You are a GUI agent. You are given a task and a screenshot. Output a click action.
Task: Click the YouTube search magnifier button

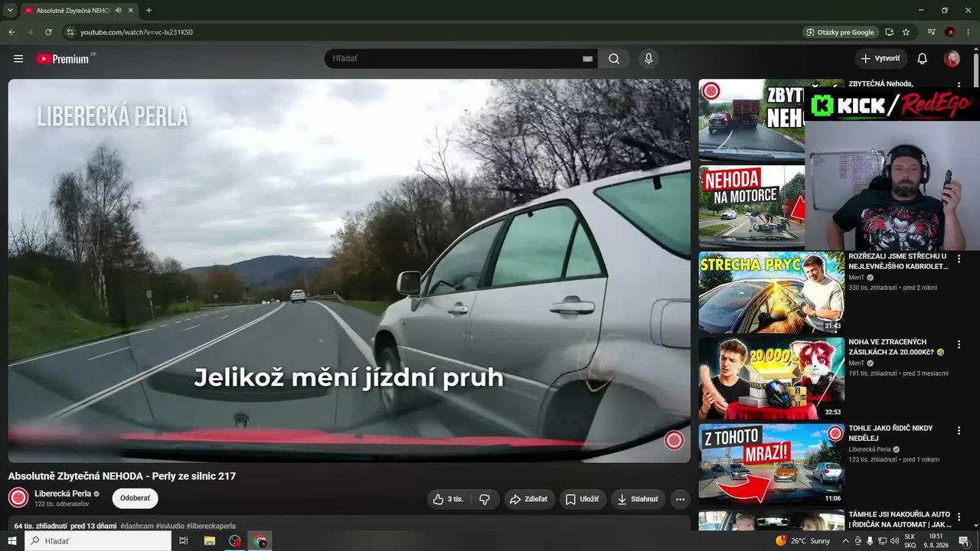[614, 59]
